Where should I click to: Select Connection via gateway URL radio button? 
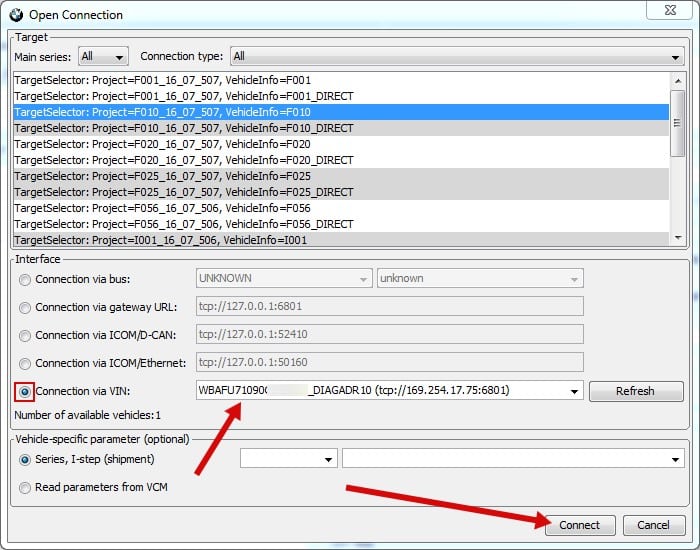[25, 308]
